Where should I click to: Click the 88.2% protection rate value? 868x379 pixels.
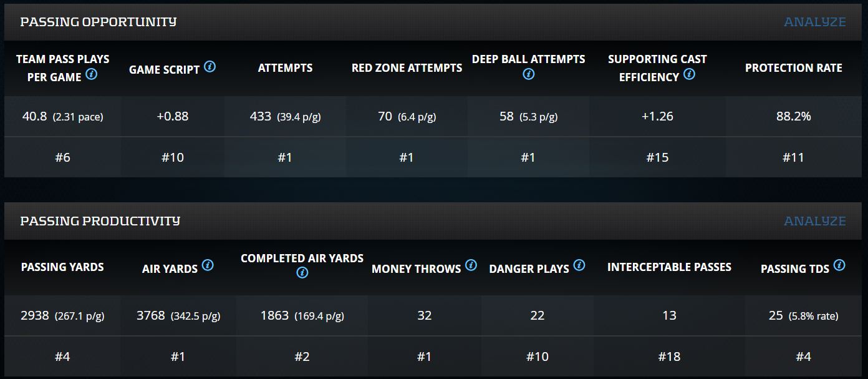pyautogui.click(x=793, y=116)
